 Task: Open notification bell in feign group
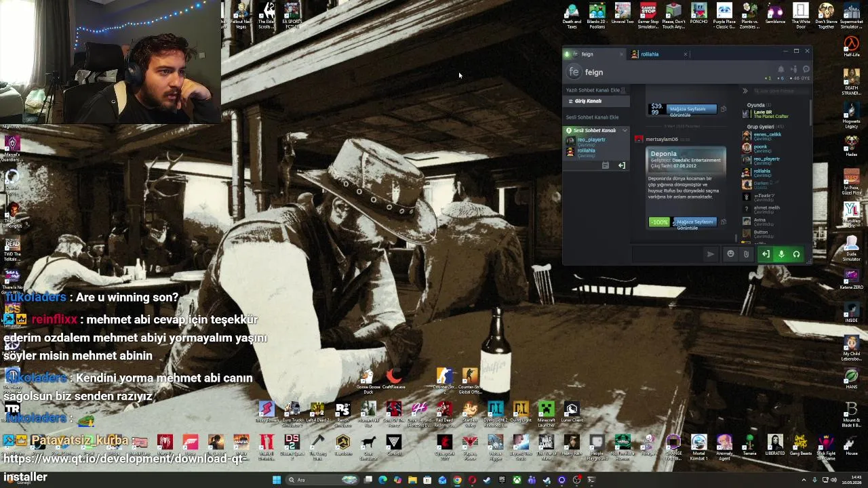pos(781,69)
